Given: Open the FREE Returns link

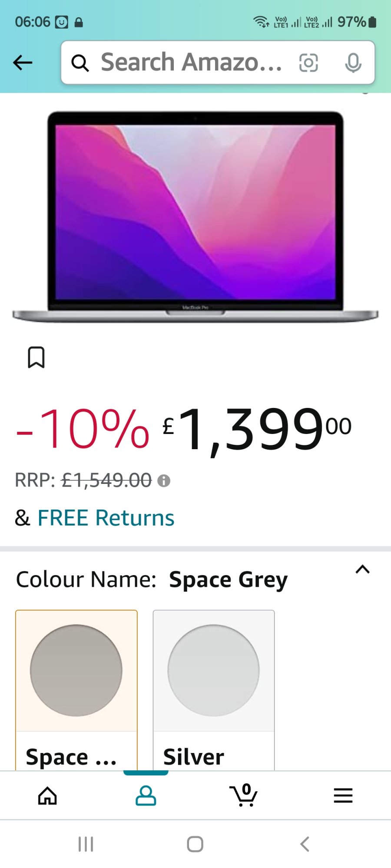Looking at the screenshot, I should 106,518.
